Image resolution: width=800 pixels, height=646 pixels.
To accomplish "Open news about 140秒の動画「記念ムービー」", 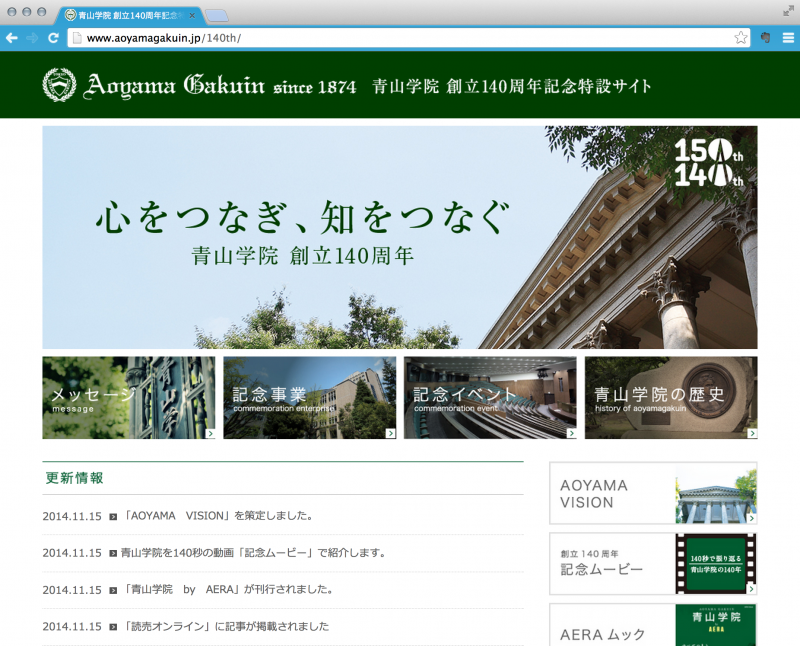I will pos(253,553).
